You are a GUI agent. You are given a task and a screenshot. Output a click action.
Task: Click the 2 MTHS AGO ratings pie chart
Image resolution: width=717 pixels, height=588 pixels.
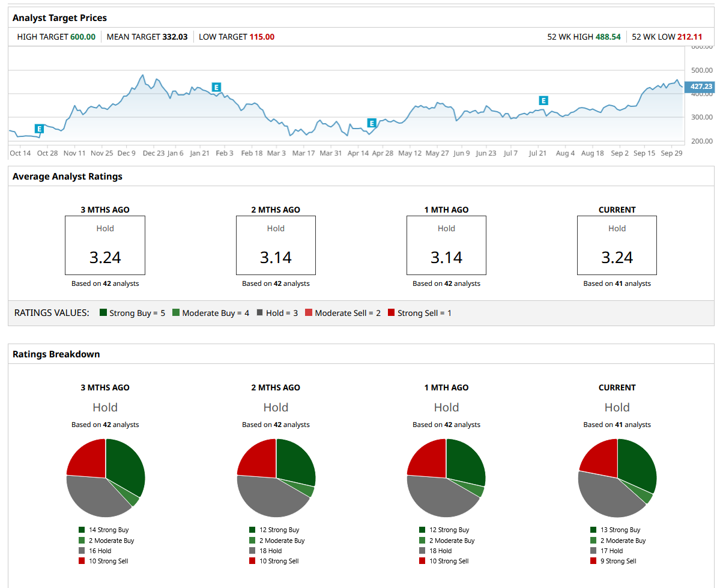[276, 478]
